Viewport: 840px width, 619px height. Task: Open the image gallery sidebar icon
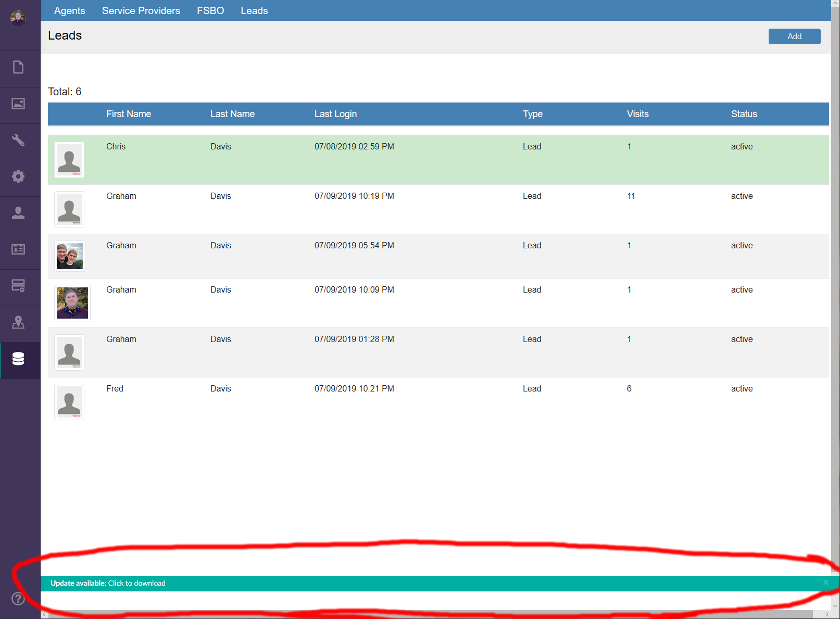18,104
